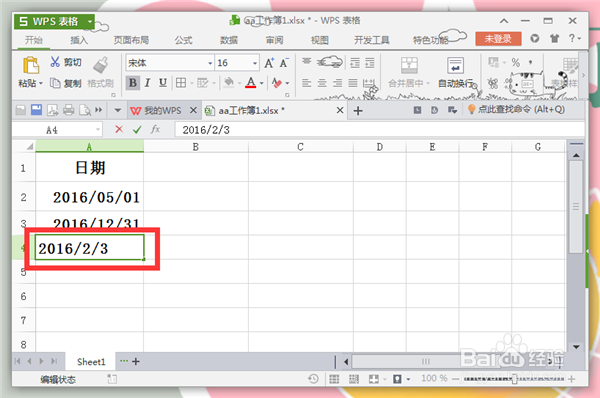The image size is (600, 398).
Task: Toggle Bold formatting
Action: [x=132, y=83]
